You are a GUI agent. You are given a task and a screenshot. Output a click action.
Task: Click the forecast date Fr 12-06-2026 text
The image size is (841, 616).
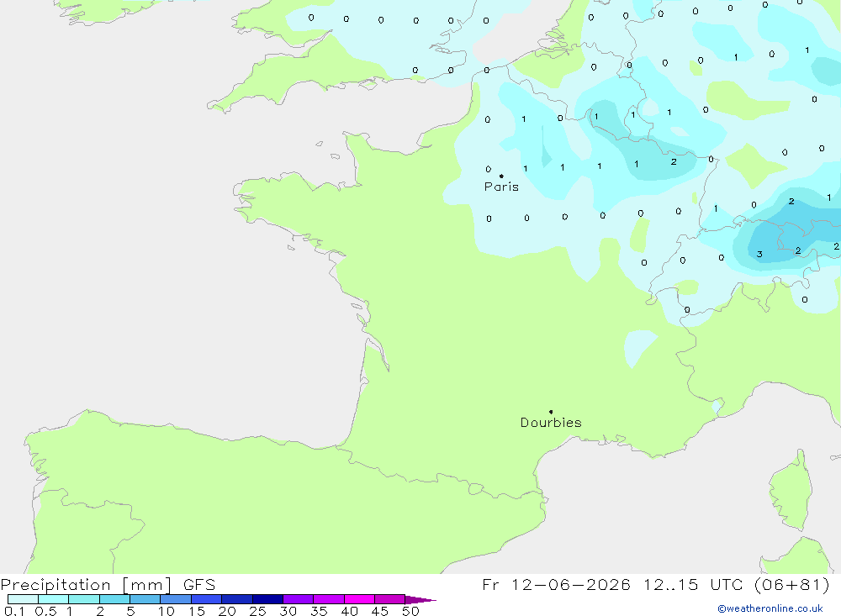pyautogui.click(x=556, y=584)
